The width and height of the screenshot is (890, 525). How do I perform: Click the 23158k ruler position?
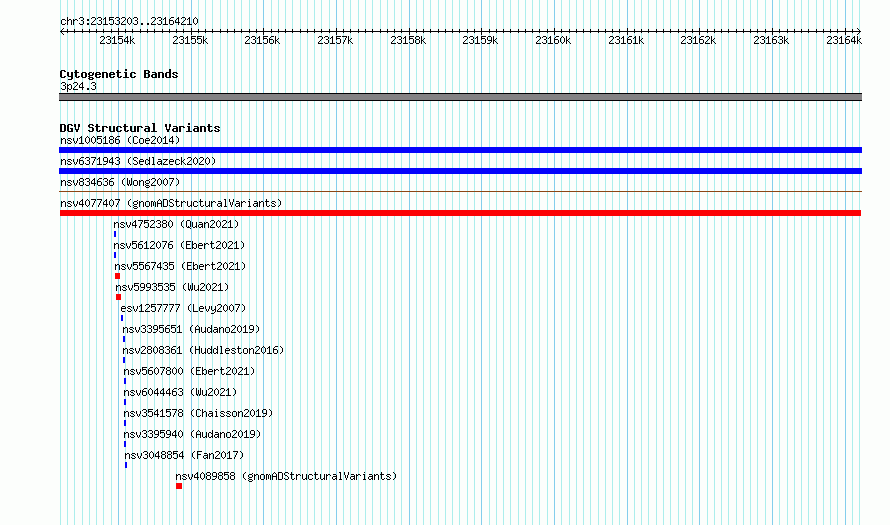pyautogui.click(x=408, y=40)
